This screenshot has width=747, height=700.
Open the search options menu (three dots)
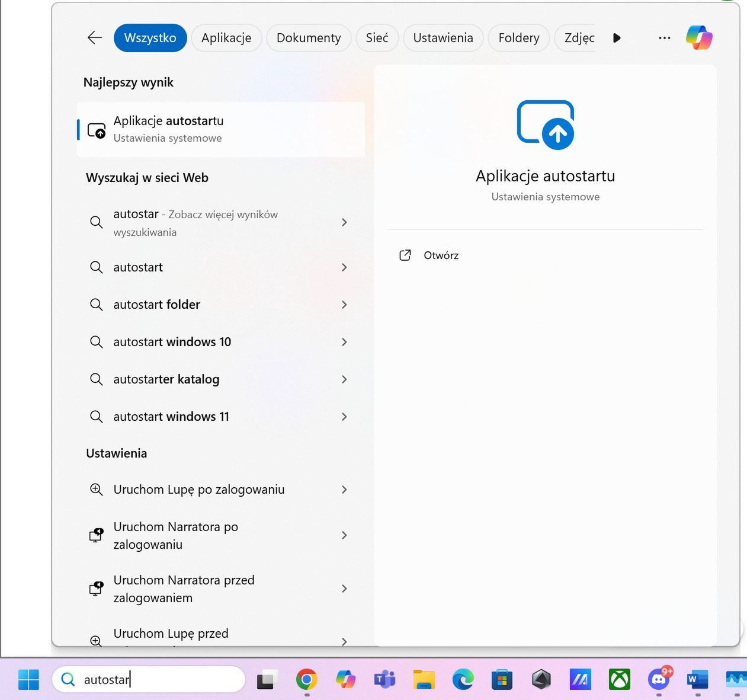(664, 37)
